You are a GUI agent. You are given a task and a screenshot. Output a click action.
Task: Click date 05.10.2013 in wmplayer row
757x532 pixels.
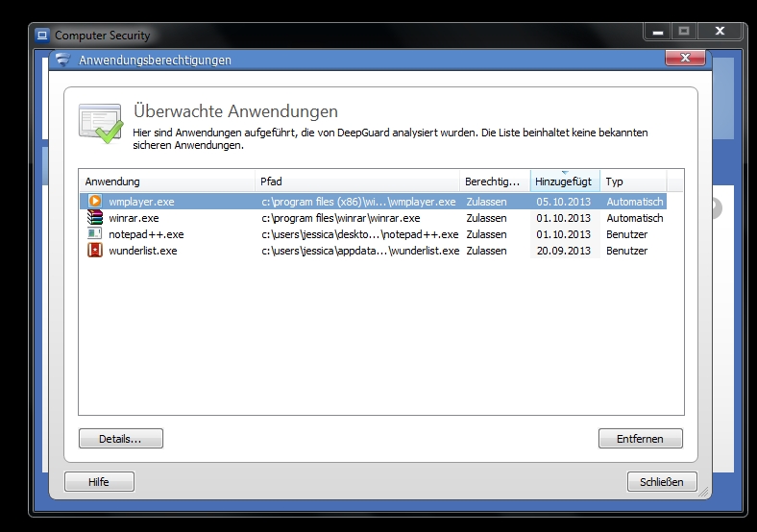(563, 202)
